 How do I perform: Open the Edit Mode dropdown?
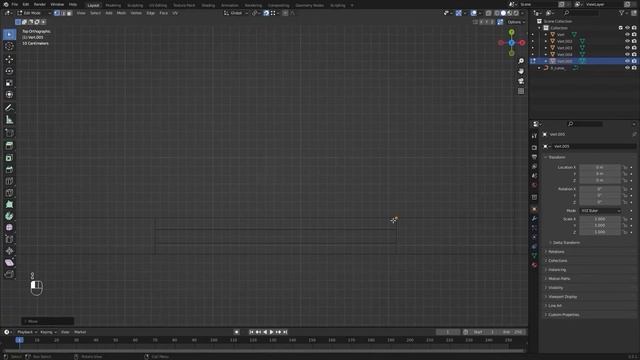[x=34, y=13]
